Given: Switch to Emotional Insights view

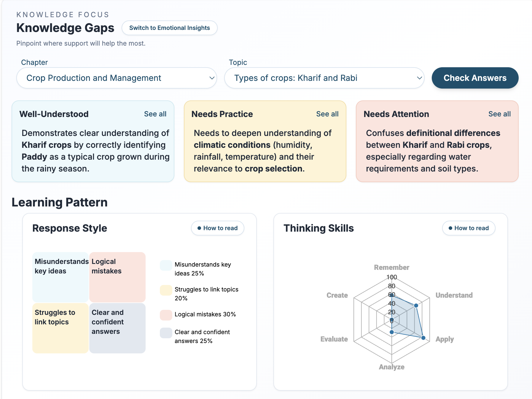Looking at the screenshot, I should pos(169,28).
